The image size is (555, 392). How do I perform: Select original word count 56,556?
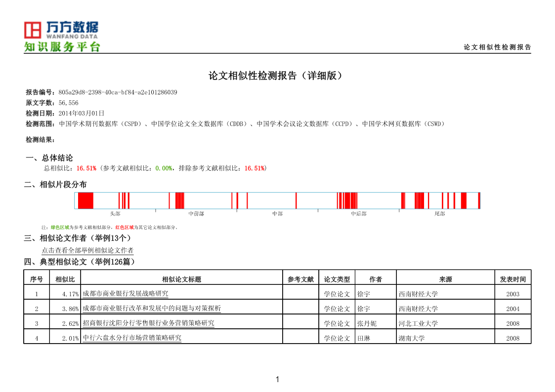tap(68, 103)
